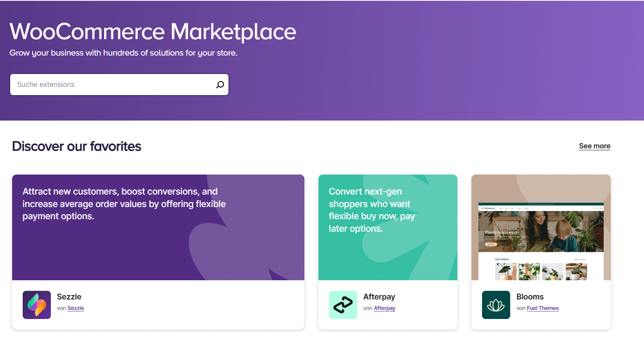Click the Sezzle app logo icon

(x=37, y=305)
